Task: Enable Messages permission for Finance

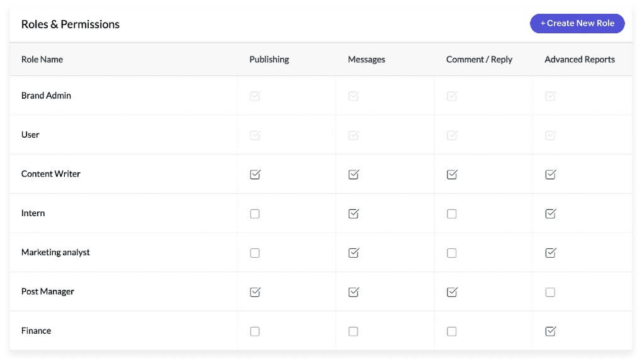Action: click(353, 331)
